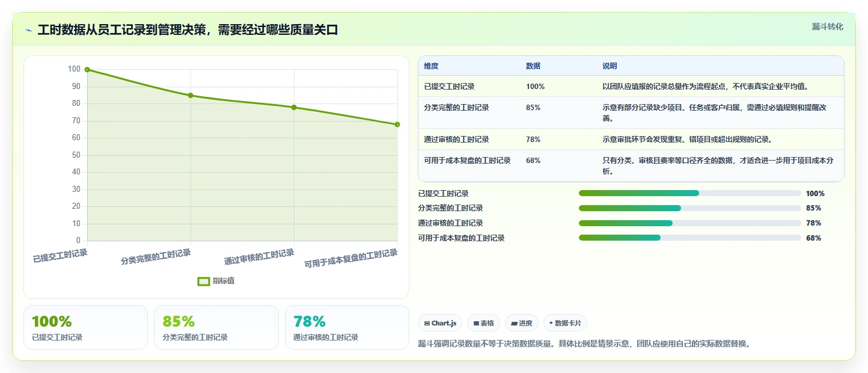The height and width of the screenshot is (373, 868).
Task: Select the chart data point at 100
Action: [x=87, y=70]
